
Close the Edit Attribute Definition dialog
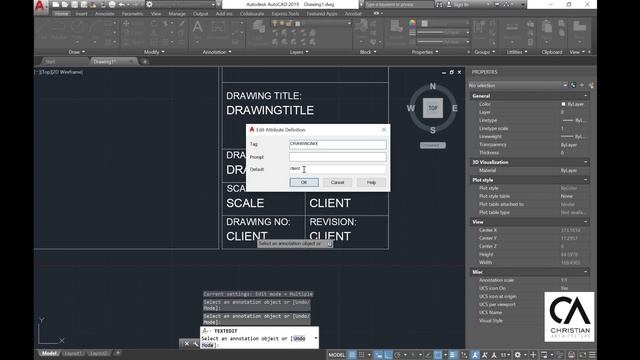(x=384, y=129)
